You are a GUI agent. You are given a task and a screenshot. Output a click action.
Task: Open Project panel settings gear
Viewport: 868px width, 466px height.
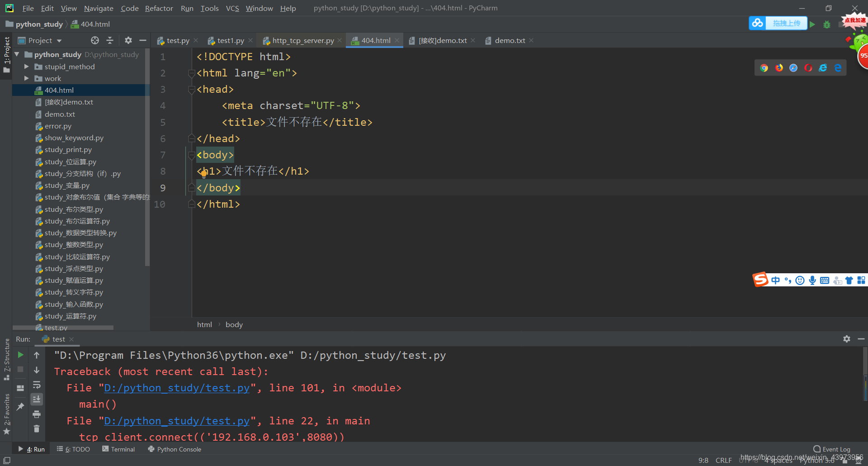point(128,40)
